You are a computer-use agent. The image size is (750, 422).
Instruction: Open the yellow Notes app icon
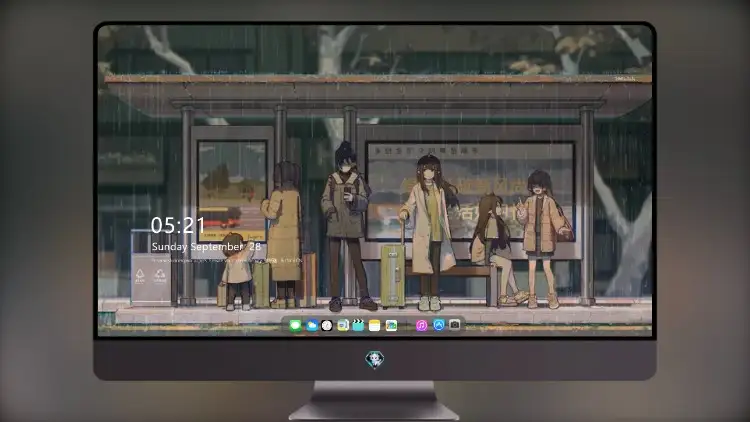tap(375, 325)
